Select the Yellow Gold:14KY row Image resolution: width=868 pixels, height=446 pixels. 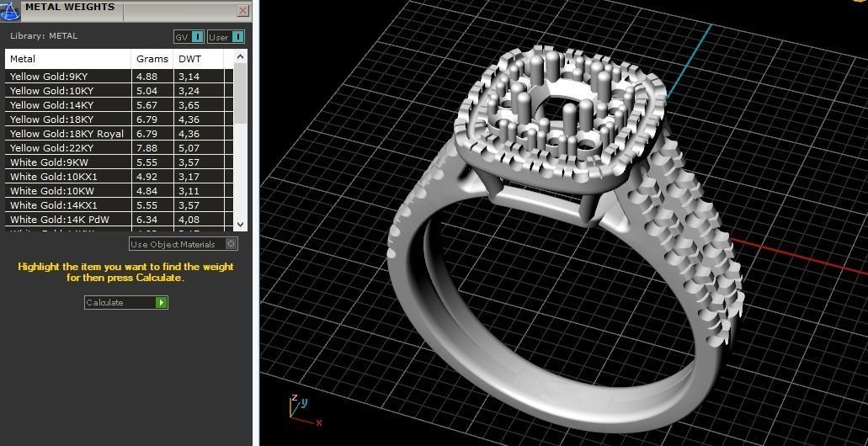(x=120, y=105)
